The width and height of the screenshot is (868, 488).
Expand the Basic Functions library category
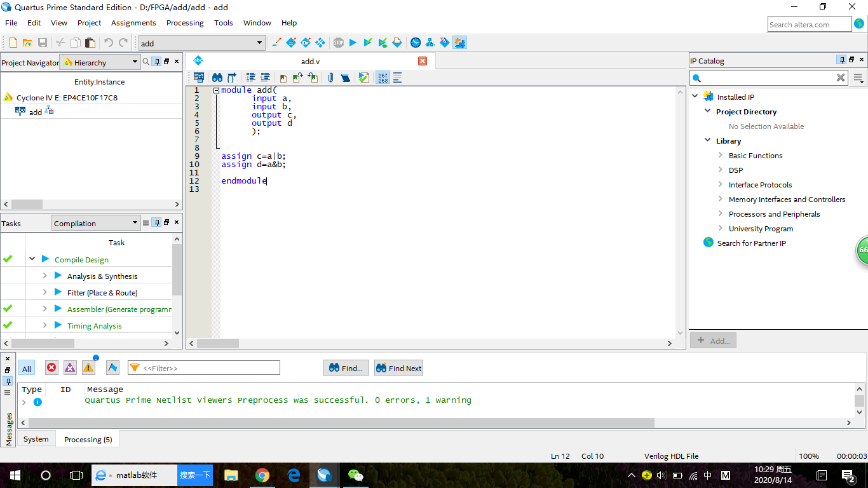click(x=721, y=155)
